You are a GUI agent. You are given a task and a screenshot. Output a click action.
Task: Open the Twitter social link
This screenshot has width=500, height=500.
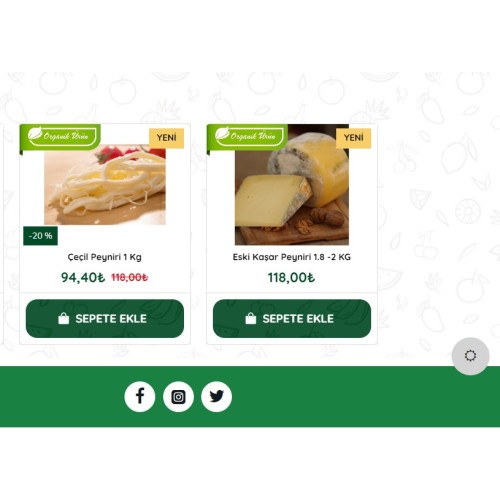(217, 396)
